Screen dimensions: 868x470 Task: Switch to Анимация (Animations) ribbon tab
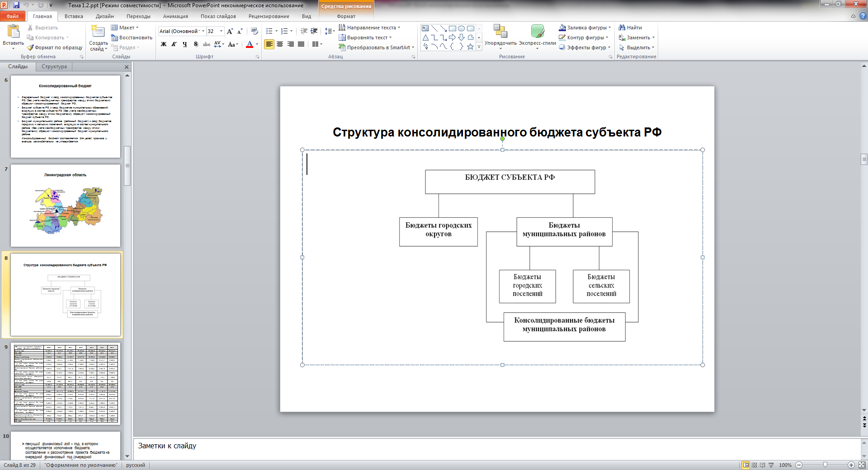point(175,16)
